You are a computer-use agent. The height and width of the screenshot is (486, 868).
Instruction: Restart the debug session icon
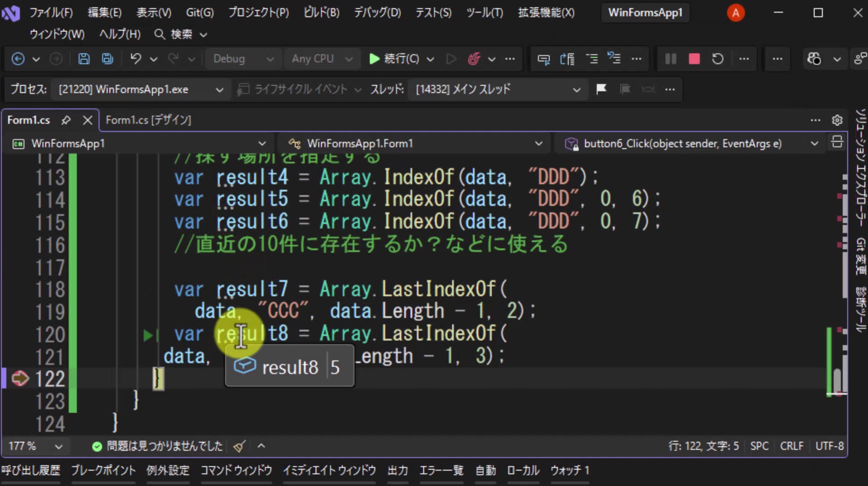(718, 59)
